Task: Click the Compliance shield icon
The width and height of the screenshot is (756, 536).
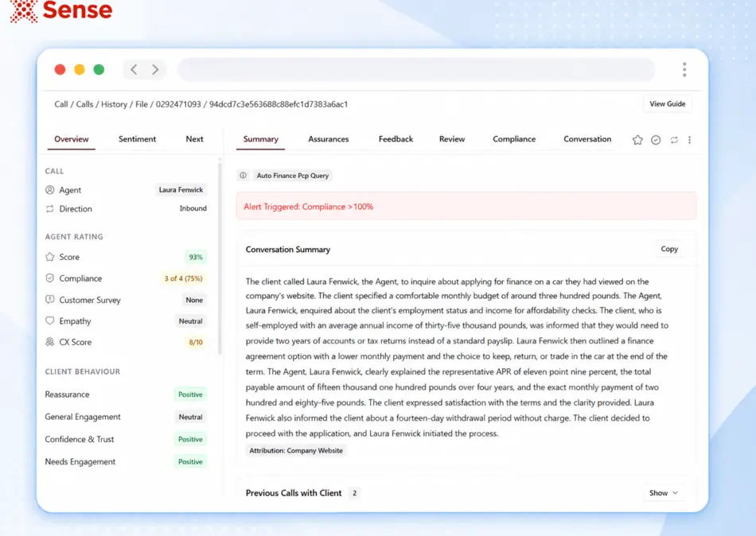Action: pos(49,278)
